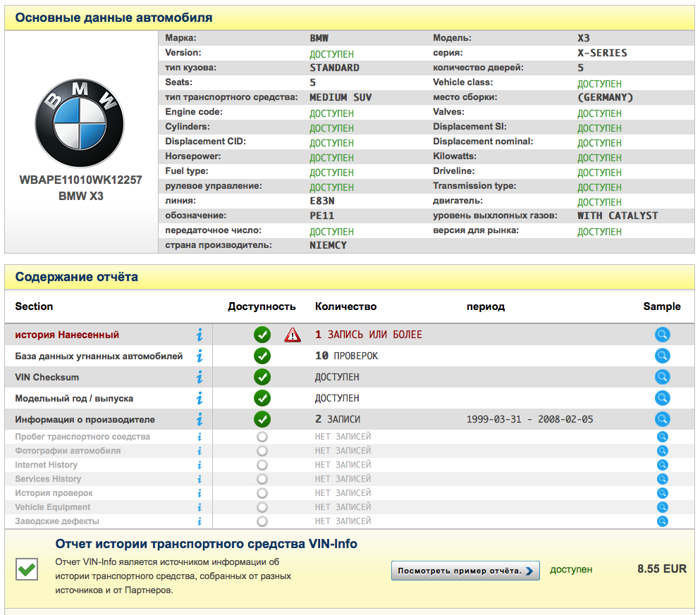Click Посмотреть пример отчёта button
700x615 pixels.
point(465,571)
